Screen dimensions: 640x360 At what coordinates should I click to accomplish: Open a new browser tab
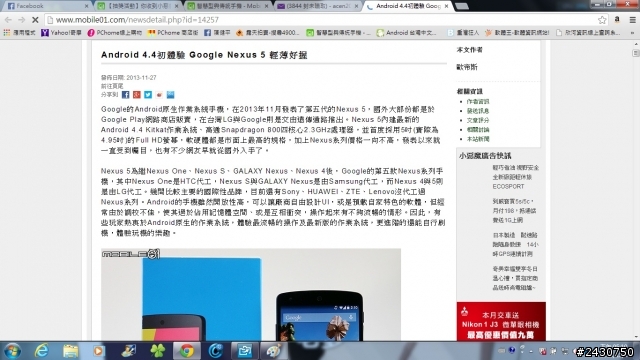(462, 6)
